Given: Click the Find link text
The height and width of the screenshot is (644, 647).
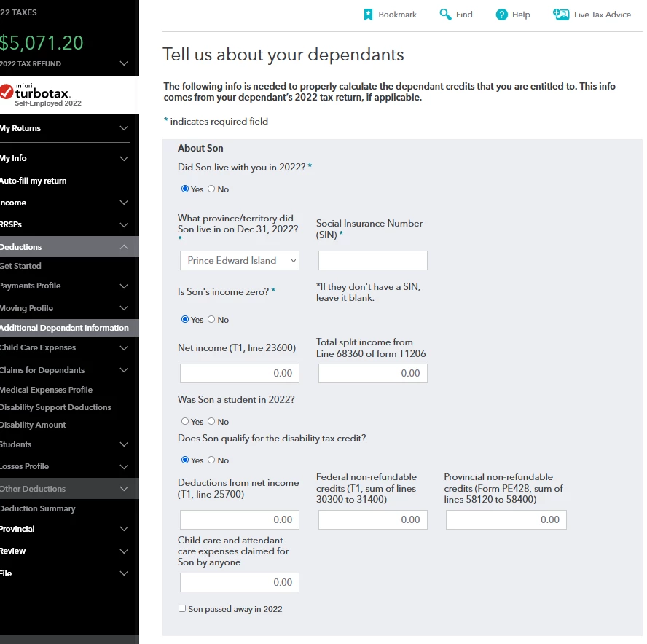Looking at the screenshot, I should [464, 15].
